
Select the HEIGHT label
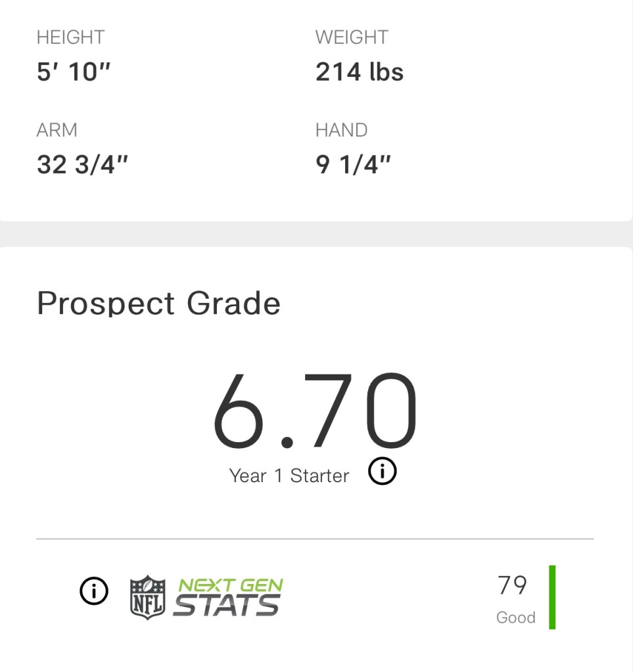[x=70, y=37]
